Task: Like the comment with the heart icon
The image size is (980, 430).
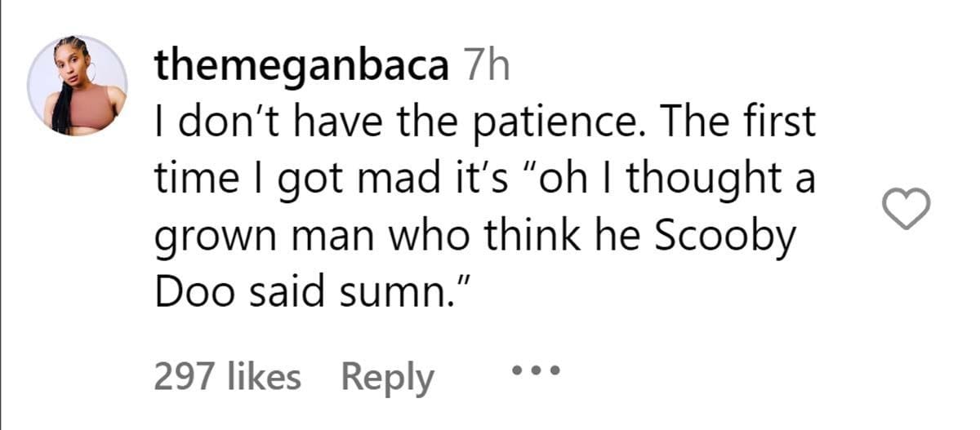Action: click(x=907, y=209)
